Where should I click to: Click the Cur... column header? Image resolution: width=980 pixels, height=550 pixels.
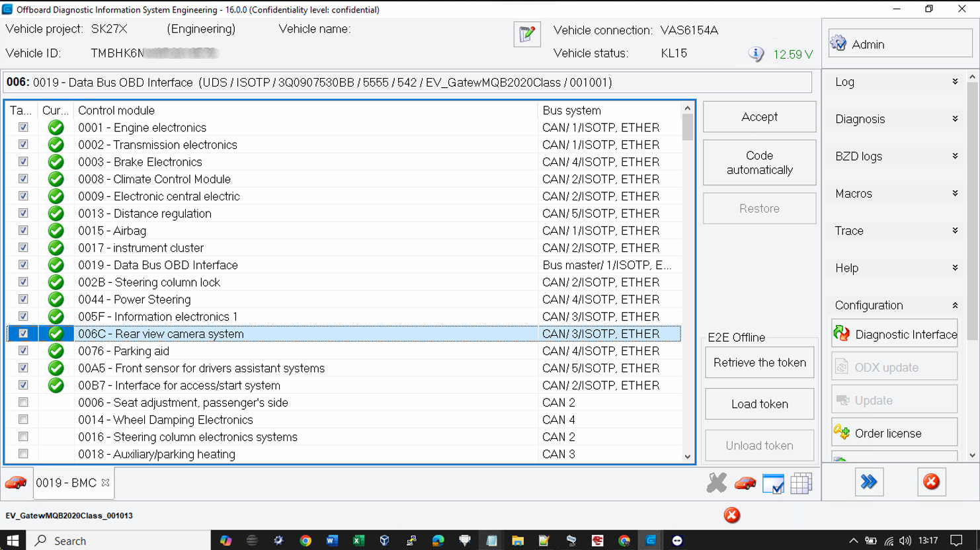(x=56, y=110)
